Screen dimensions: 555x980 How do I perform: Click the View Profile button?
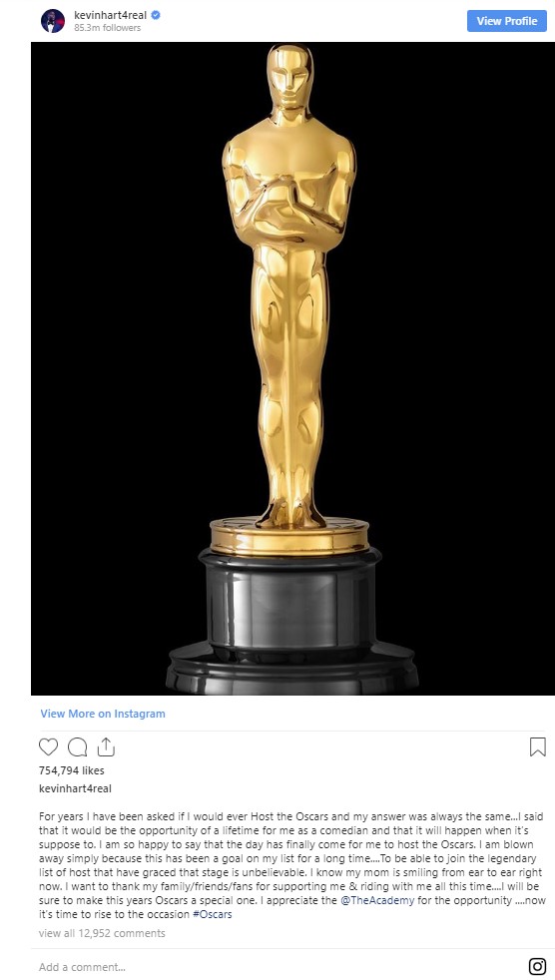[507, 21]
